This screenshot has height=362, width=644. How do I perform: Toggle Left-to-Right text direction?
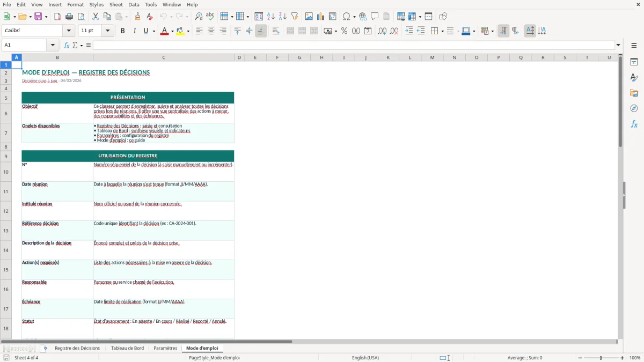click(503, 31)
